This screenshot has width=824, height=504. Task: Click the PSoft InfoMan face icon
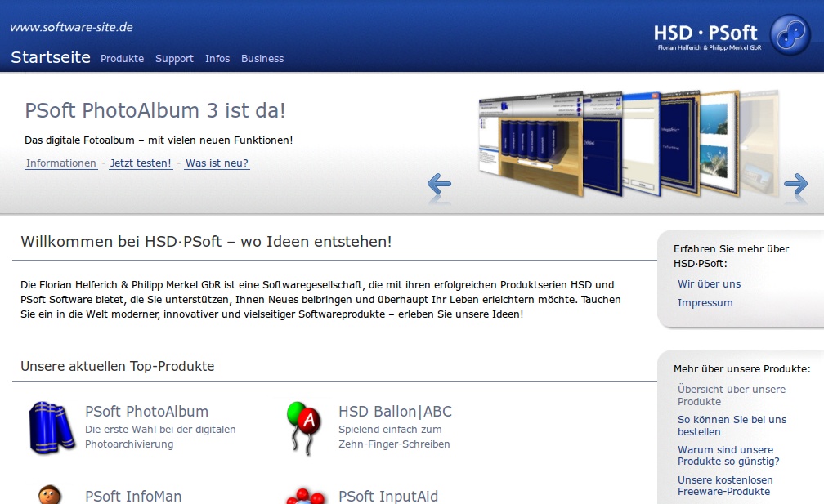click(x=50, y=494)
